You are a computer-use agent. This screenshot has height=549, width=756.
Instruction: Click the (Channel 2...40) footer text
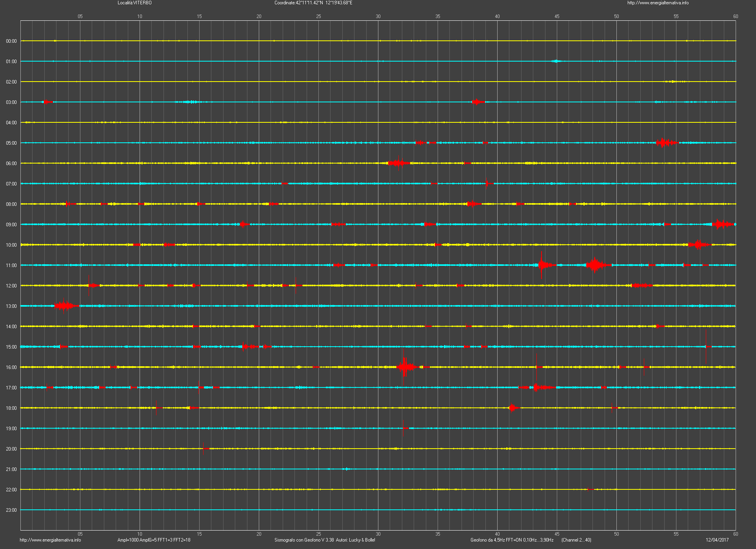tap(576, 540)
